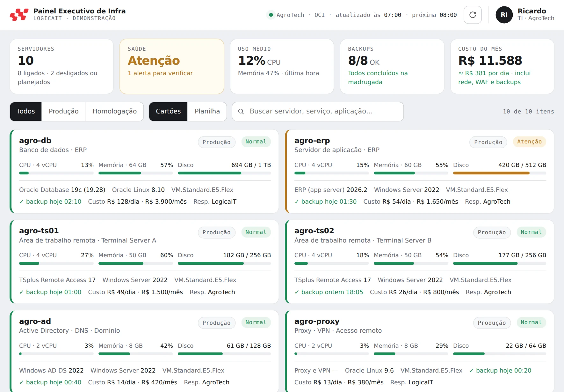Open the Saúde Atenção alert card
Screen dimensions: 564x392
(x=172, y=66)
